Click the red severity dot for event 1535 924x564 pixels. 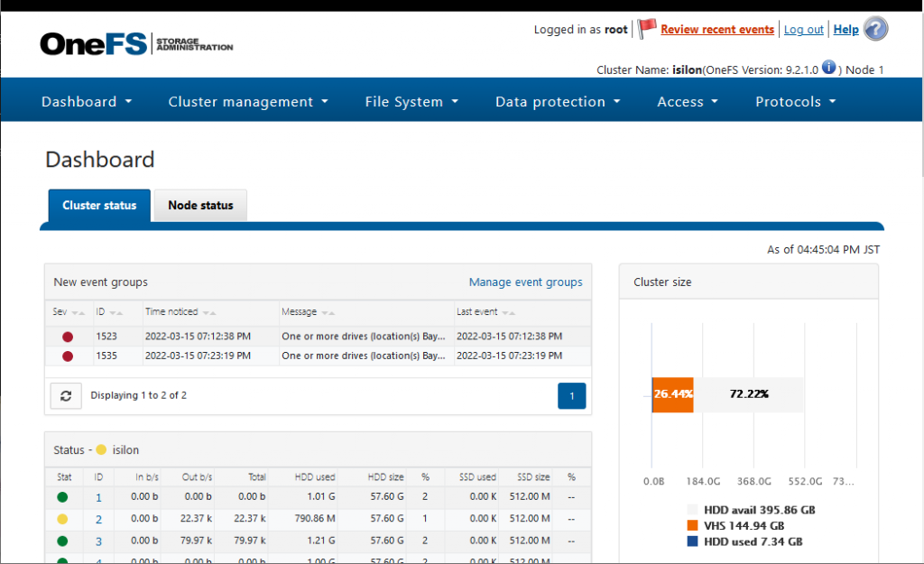point(68,356)
